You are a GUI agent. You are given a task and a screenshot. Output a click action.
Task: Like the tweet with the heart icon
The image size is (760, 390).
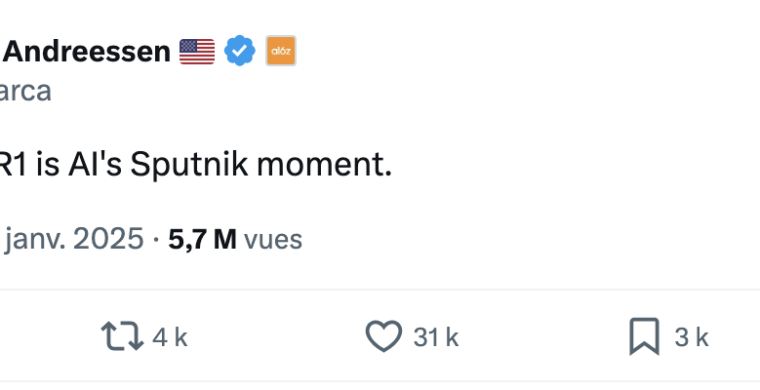383,336
